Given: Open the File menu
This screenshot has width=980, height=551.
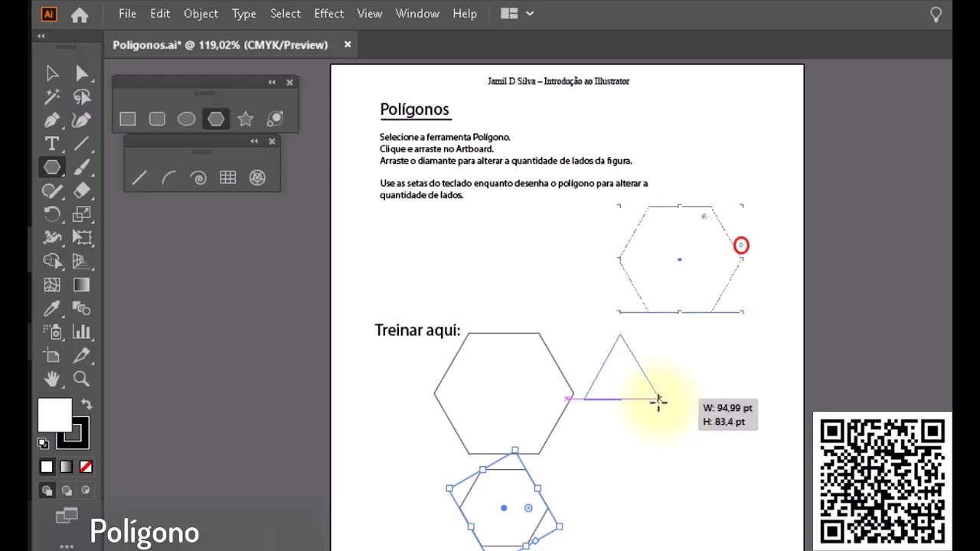Looking at the screenshot, I should click(127, 14).
